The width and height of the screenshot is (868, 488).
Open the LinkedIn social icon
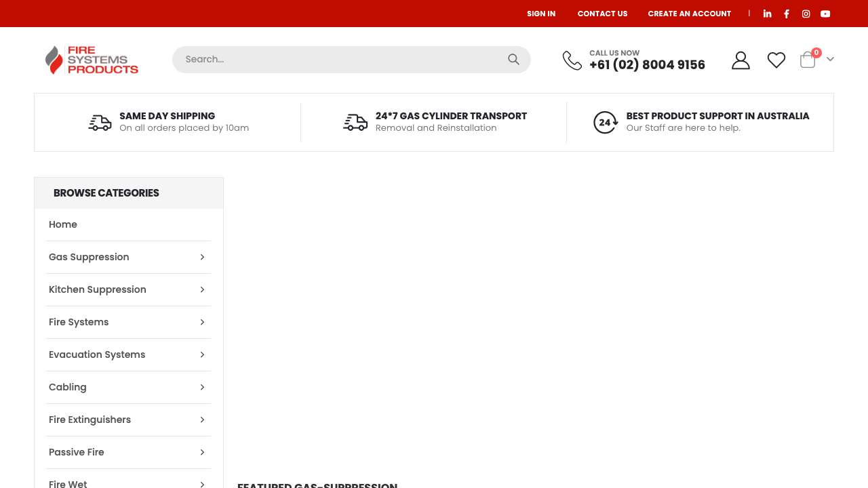(x=767, y=14)
